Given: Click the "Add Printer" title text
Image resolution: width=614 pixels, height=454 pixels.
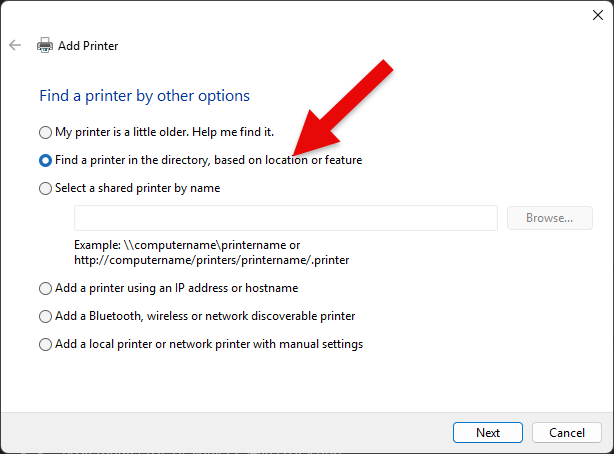Looking at the screenshot, I should point(88,45).
